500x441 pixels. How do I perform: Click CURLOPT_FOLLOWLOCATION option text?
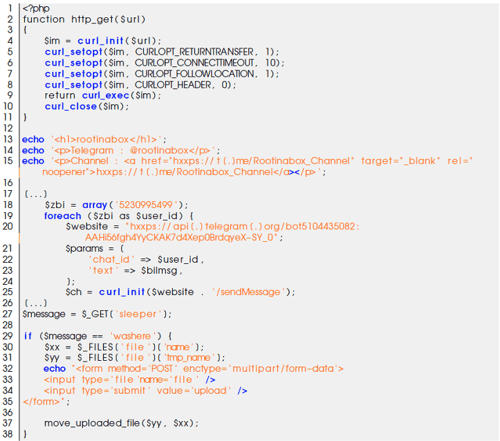(194, 74)
